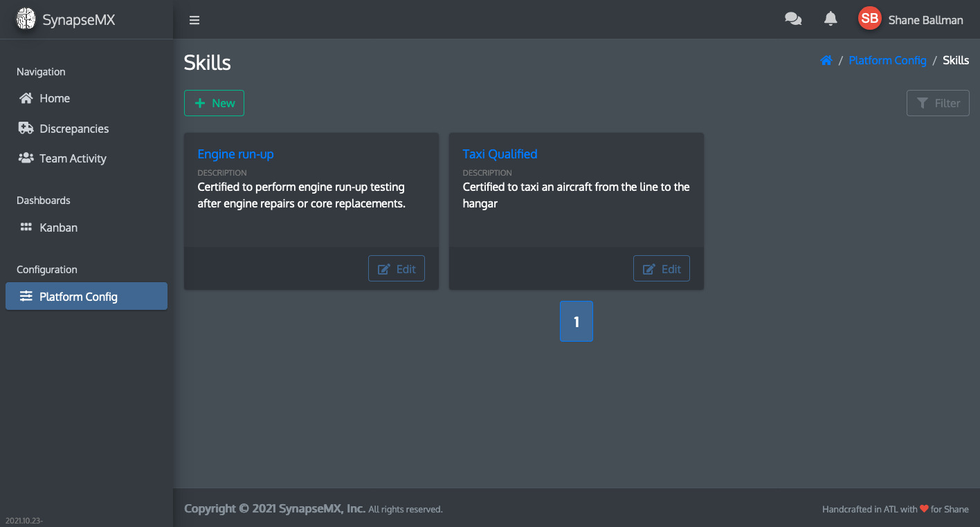Image resolution: width=980 pixels, height=527 pixels.
Task: Toggle the sidebar with hamburger menu icon
Action: 194,20
